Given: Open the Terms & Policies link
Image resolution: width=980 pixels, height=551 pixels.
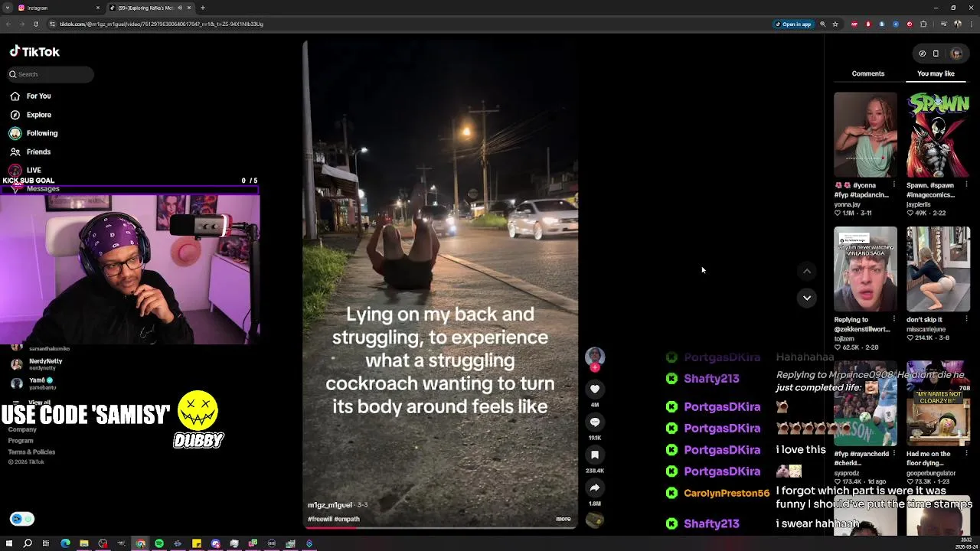Looking at the screenshot, I should 31,452.
